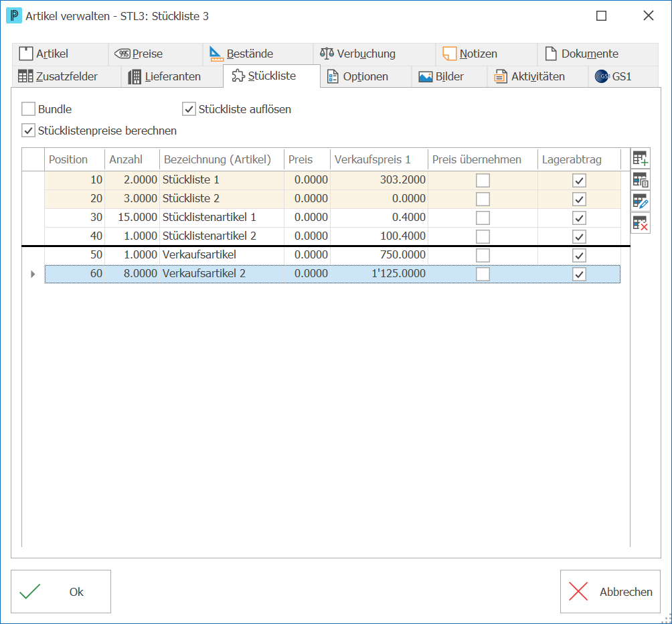The height and width of the screenshot is (624, 672).
Task: Click the app logo in the title bar
Action: pyautogui.click(x=13, y=16)
